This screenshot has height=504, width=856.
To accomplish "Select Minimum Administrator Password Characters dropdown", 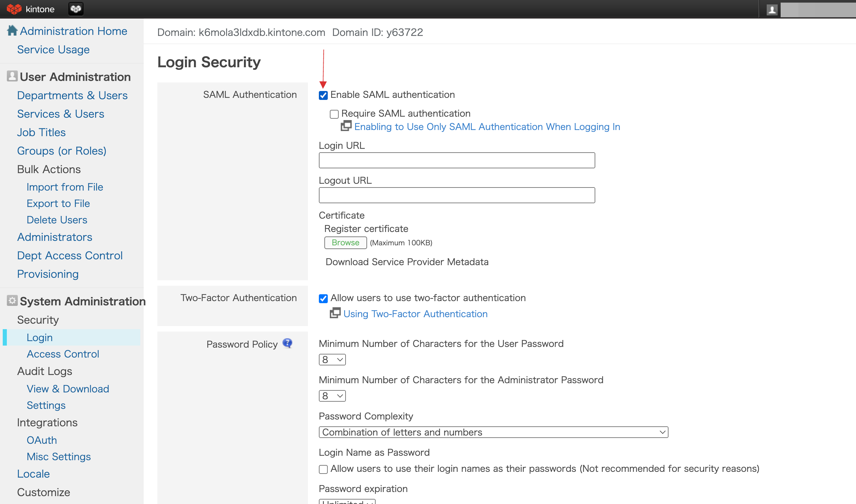I will 332,396.
